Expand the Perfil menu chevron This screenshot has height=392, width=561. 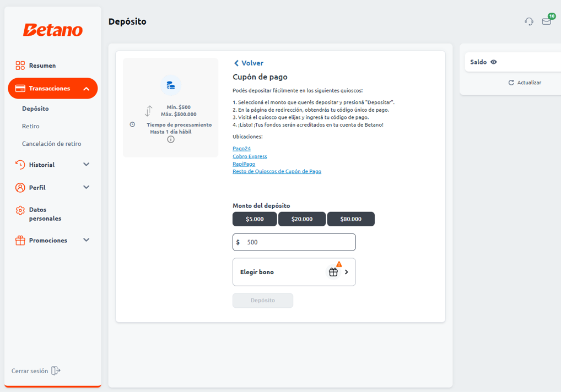coord(86,187)
